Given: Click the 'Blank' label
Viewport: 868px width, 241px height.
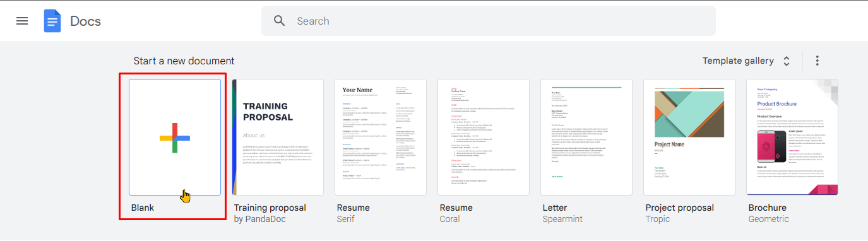Looking at the screenshot, I should (143, 208).
